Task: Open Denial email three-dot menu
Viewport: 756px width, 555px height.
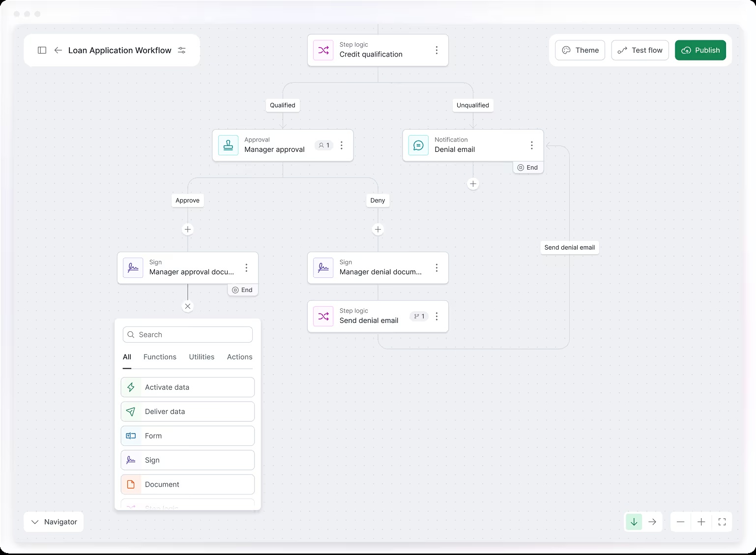Action: [x=531, y=145]
